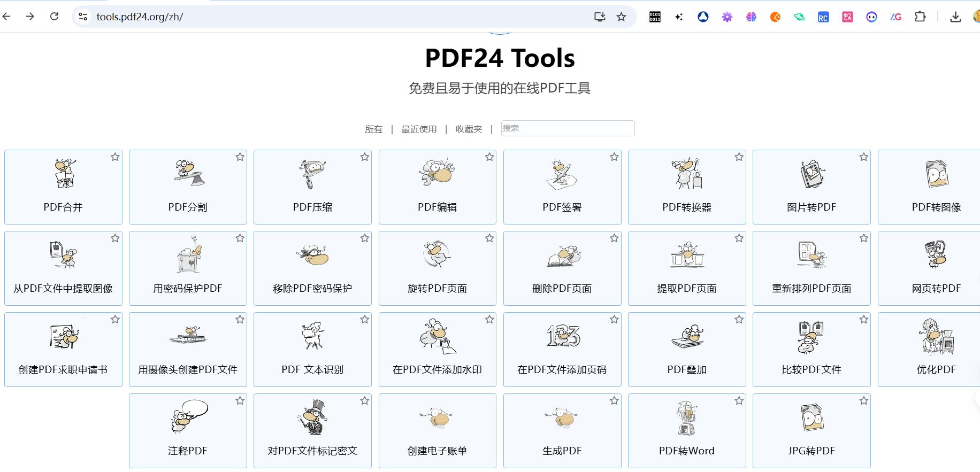Open the 网页转PDF tool icon
Image resolution: width=980 pixels, height=472 pixels.
coord(936,254)
